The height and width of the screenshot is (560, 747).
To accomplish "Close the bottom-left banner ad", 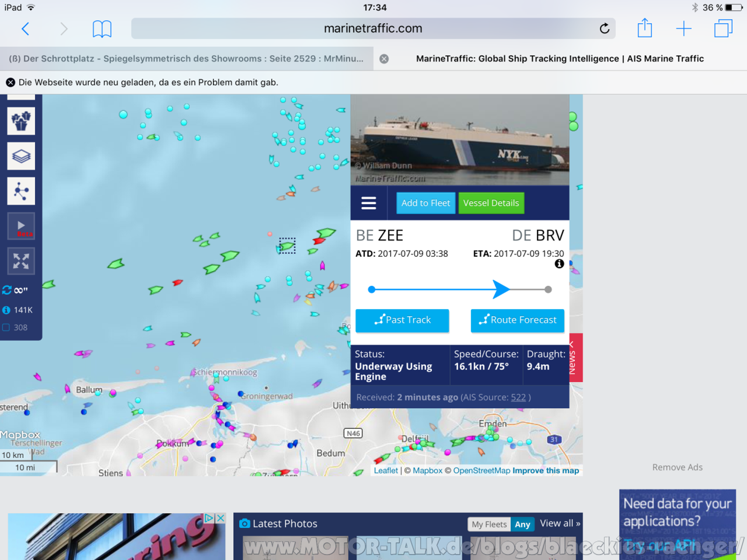I will (x=221, y=518).
